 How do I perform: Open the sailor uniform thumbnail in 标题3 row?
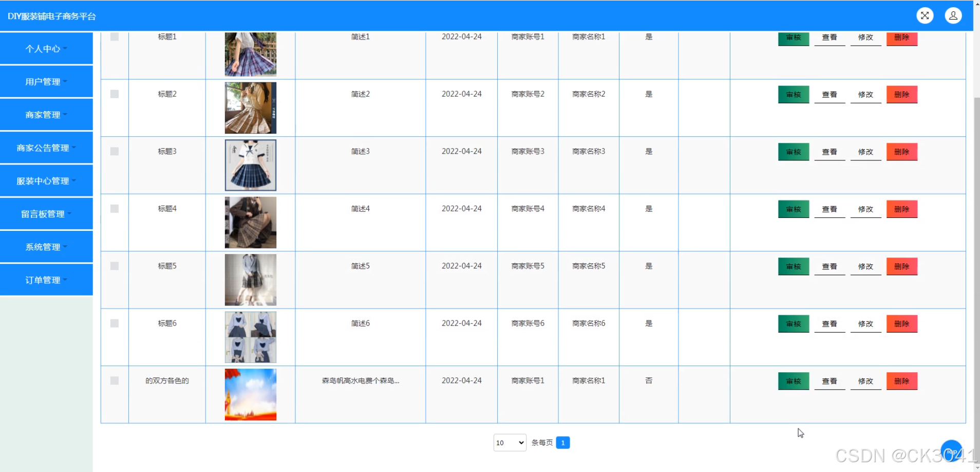click(x=251, y=165)
